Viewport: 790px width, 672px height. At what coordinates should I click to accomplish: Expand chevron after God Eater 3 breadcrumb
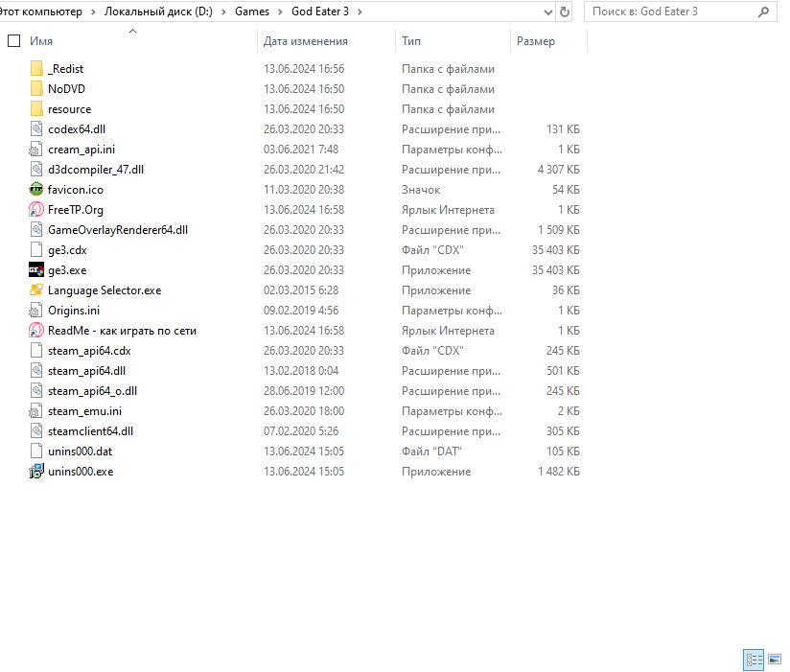(x=360, y=12)
